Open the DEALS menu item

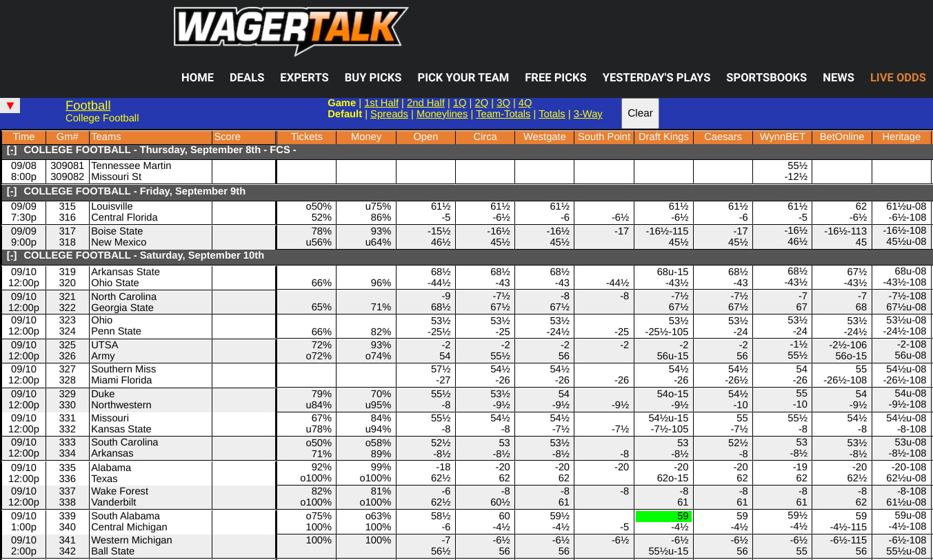247,77
